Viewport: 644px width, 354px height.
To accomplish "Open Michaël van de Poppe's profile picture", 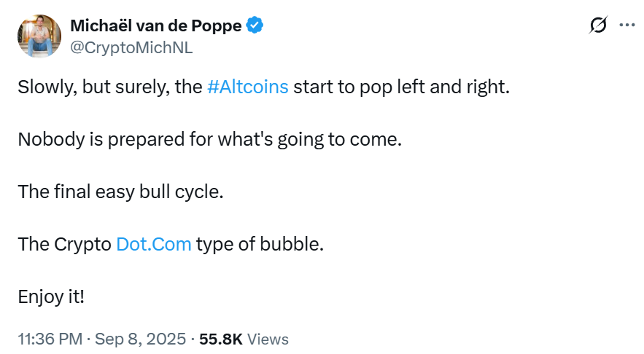I will pyautogui.click(x=40, y=36).
